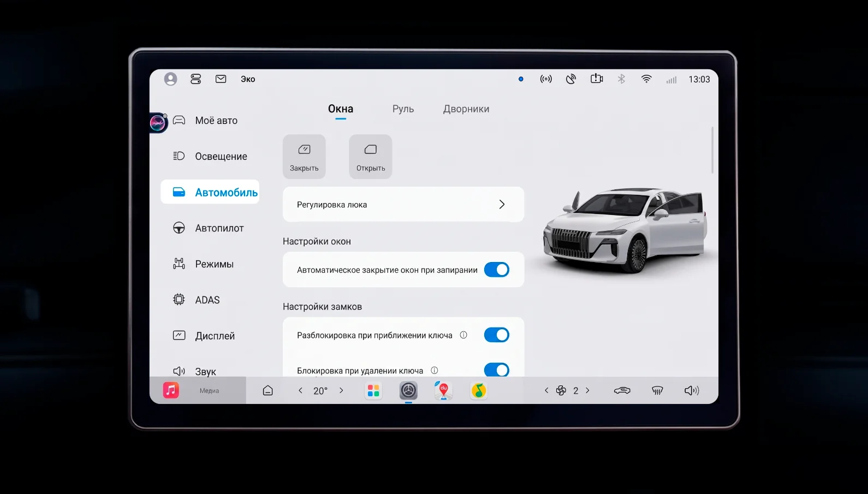
Task: Open the dashcam recorder icon
Action: pos(597,79)
